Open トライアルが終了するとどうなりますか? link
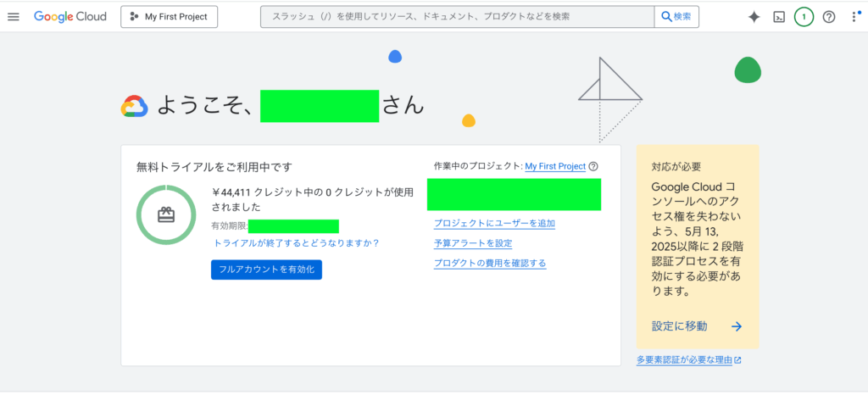 297,243
